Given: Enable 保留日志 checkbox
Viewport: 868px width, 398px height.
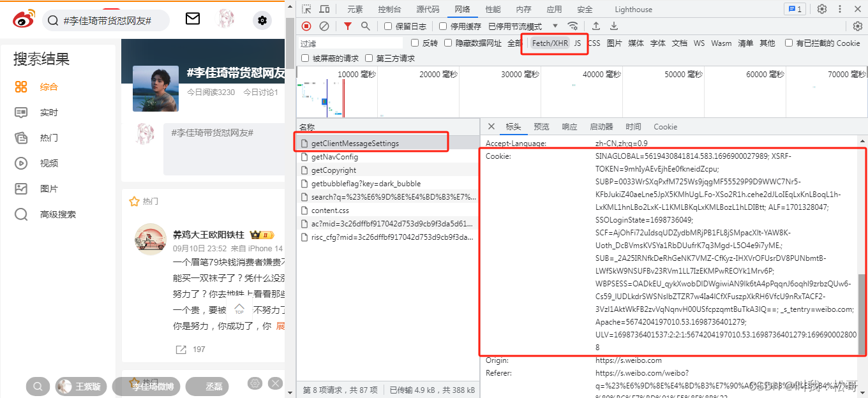Looking at the screenshot, I should (x=388, y=26).
